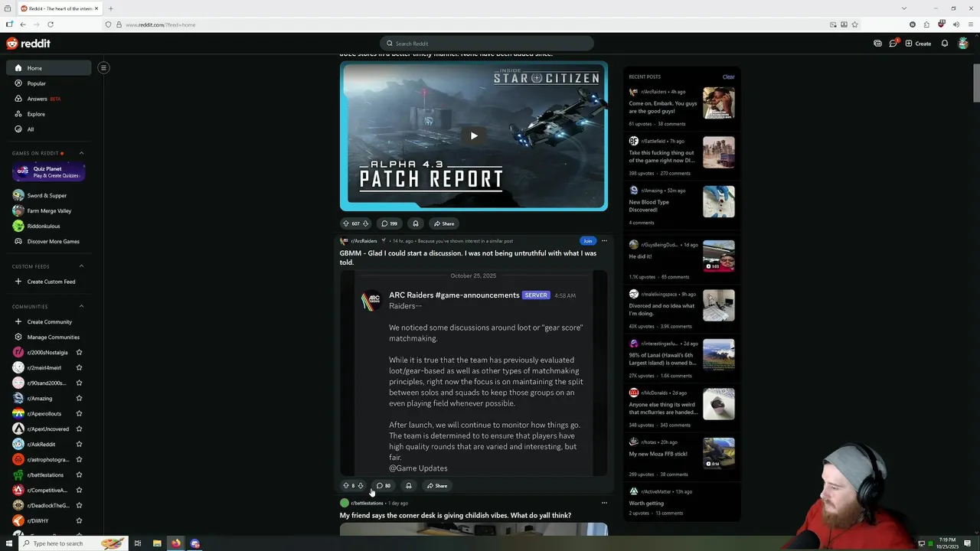Viewport: 980px width, 551px height.
Task: Open the chat messages icon
Action: [x=893, y=44]
